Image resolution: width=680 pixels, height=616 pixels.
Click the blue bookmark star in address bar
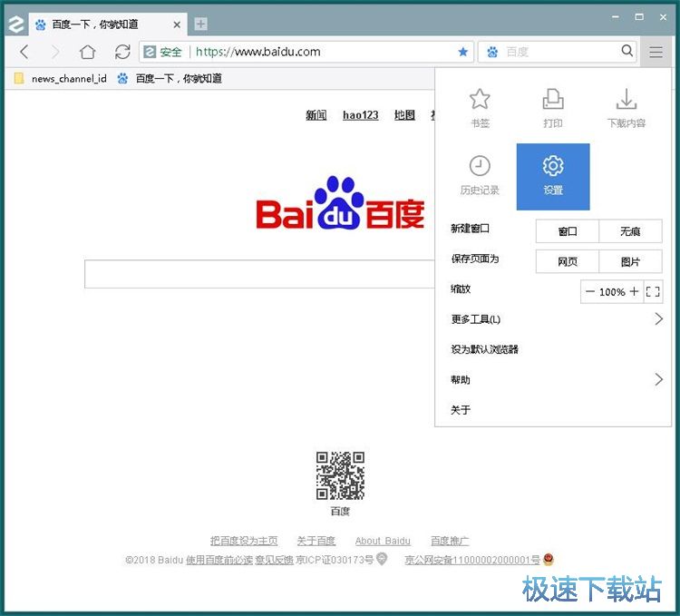coord(462,52)
